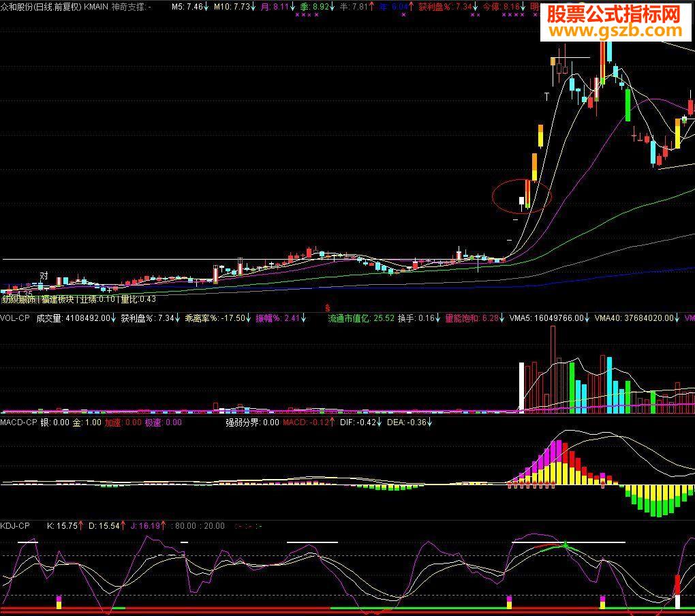This screenshot has width=695, height=616.
Task: Click the :20.00 KDJ lower threshold value
Action: coord(213,526)
